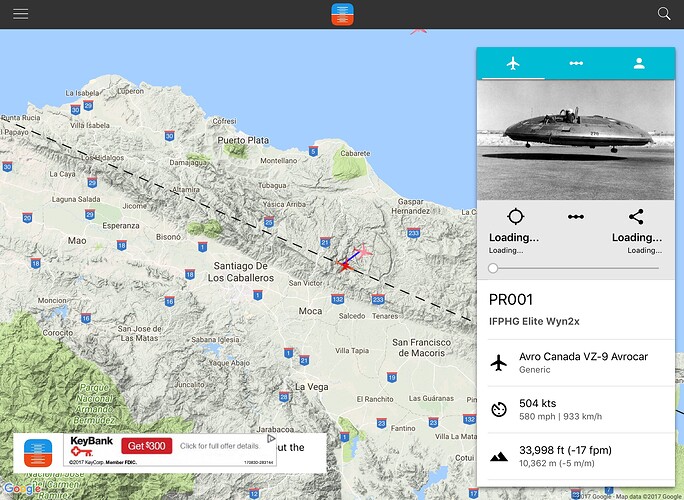This screenshot has width=684, height=500.
Task: Center map using the crosshair icon
Action: click(516, 216)
